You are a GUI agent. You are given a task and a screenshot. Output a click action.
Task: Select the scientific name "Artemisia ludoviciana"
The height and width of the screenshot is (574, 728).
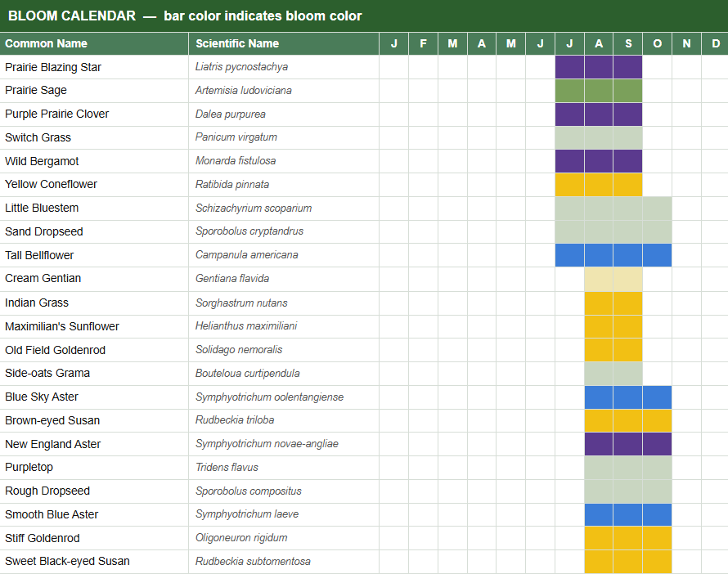point(243,91)
